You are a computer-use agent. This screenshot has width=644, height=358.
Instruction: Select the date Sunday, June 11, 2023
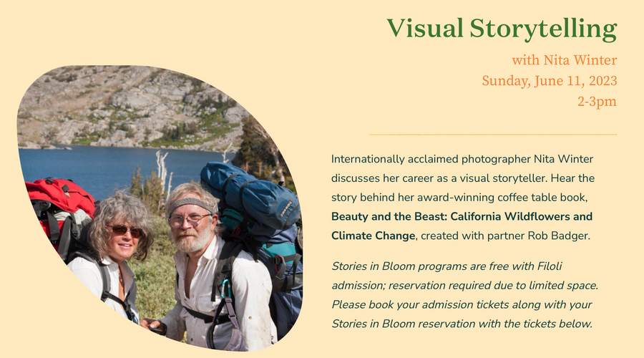coord(549,81)
